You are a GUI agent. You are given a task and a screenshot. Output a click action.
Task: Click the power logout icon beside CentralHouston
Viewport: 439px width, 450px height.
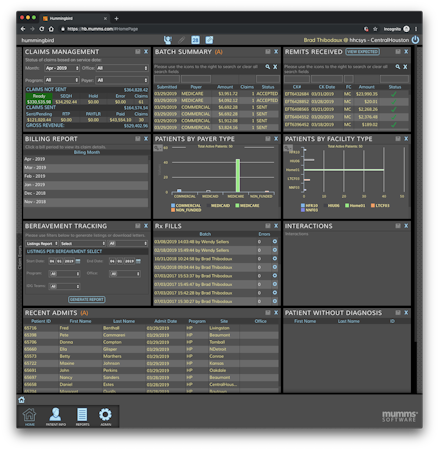415,40
